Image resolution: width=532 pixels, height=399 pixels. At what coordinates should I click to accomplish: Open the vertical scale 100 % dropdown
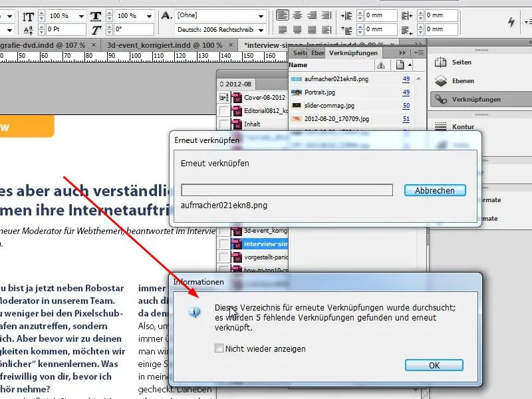coord(81,16)
